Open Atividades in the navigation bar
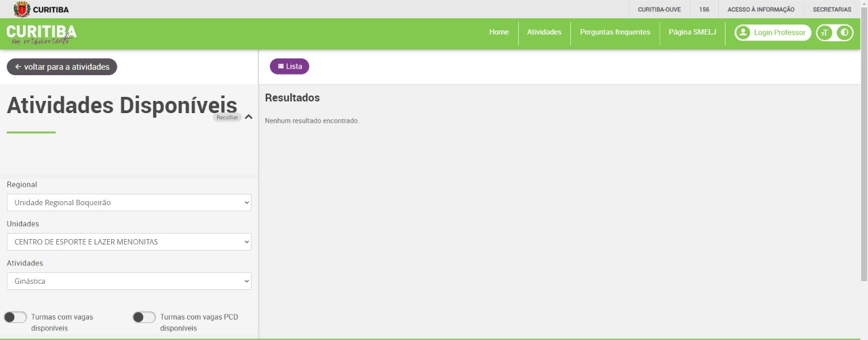The width and height of the screenshot is (868, 340). 545,33
